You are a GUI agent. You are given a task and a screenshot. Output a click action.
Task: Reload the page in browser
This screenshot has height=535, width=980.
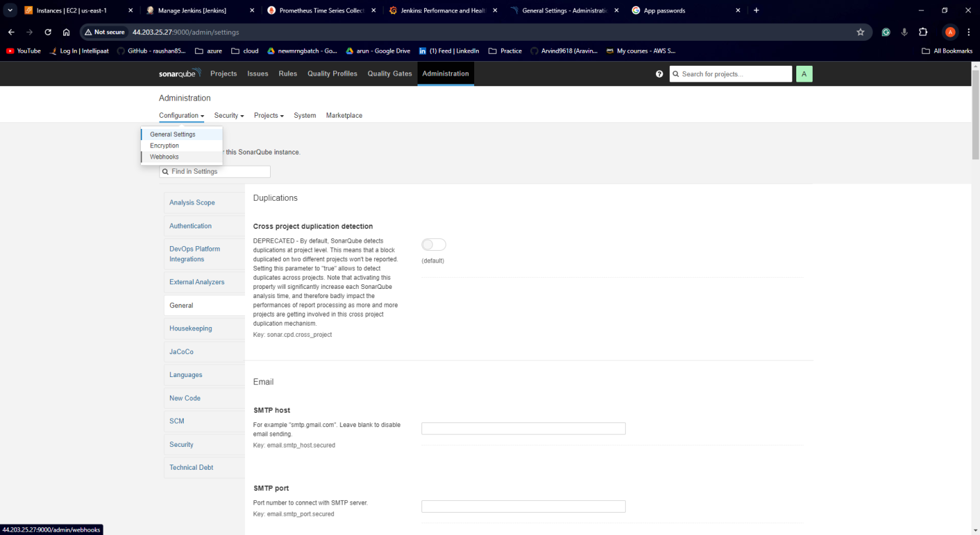pos(48,32)
